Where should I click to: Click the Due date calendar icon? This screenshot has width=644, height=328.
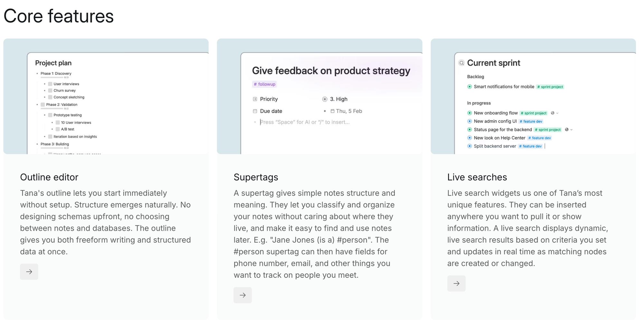coord(255,111)
